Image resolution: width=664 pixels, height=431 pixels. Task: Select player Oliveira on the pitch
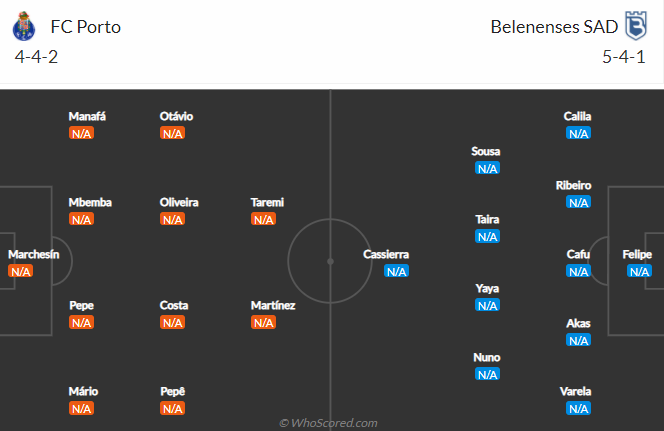click(x=179, y=202)
